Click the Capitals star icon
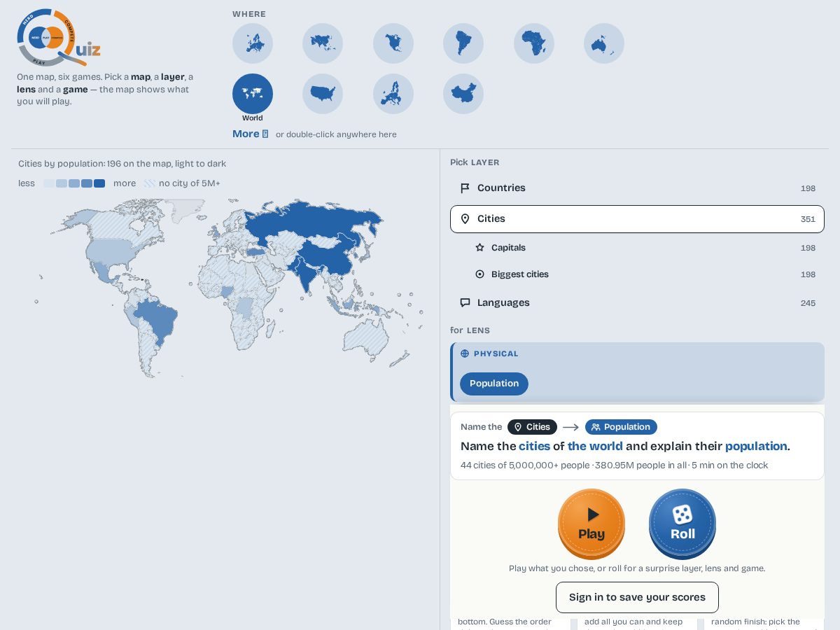 coord(479,248)
